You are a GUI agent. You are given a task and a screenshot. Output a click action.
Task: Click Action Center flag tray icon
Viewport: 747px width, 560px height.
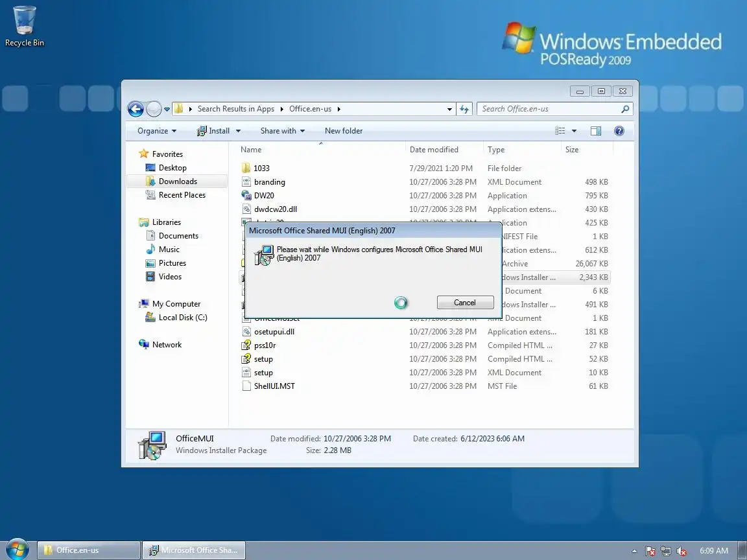650,551
